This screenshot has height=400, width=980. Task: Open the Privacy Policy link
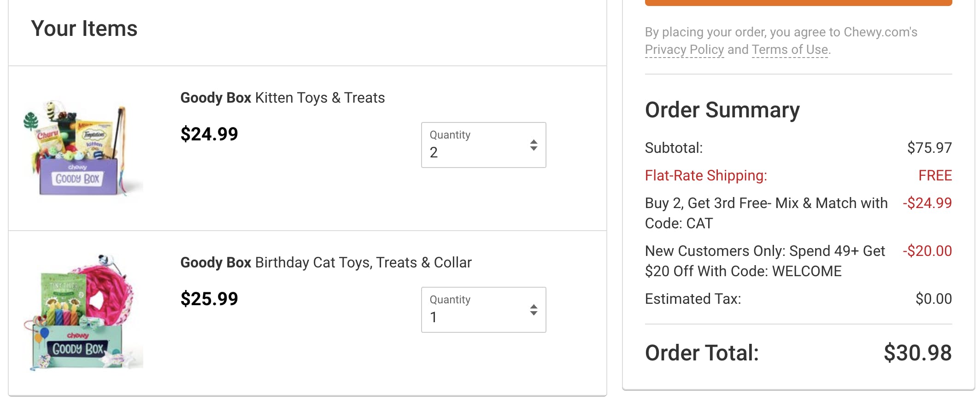(684, 50)
